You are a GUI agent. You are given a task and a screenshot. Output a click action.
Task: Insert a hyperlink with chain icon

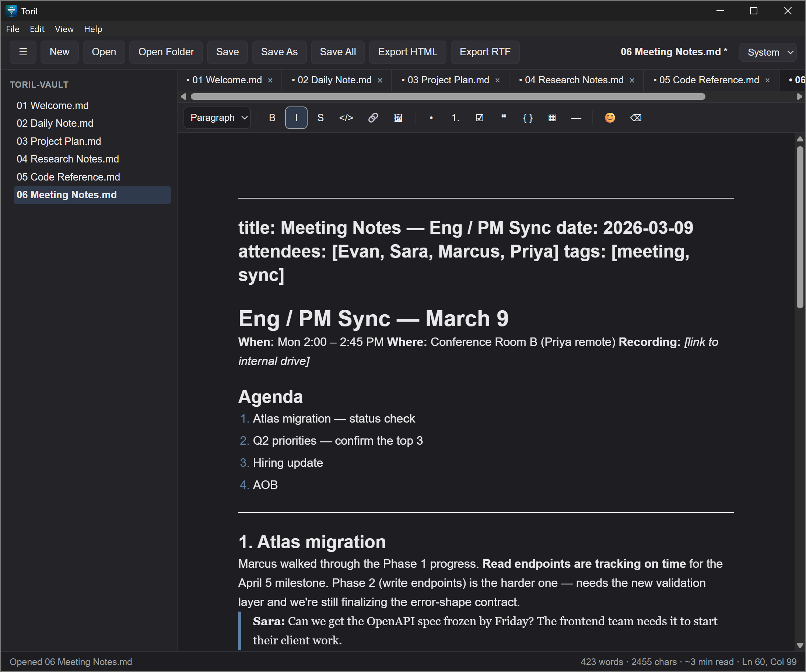[x=373, y=118]
